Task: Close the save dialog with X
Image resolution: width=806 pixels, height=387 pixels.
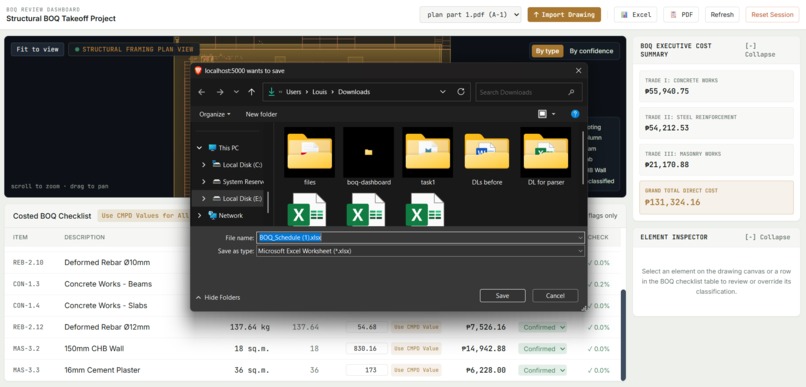Action: (578, 71)
